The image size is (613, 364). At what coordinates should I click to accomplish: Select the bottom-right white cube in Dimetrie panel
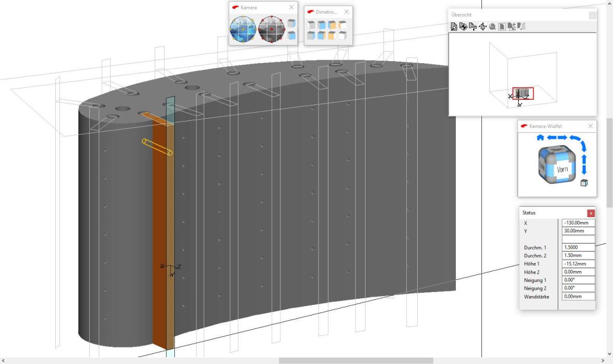tap(343, 36)
